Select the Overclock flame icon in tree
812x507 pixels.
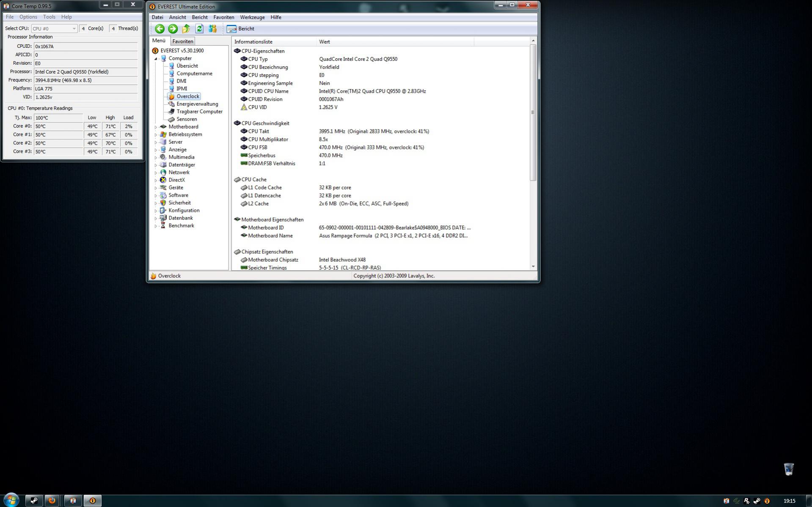coord(171,96)
